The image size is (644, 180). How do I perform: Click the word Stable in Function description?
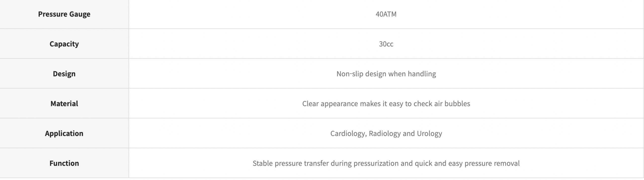262,163
